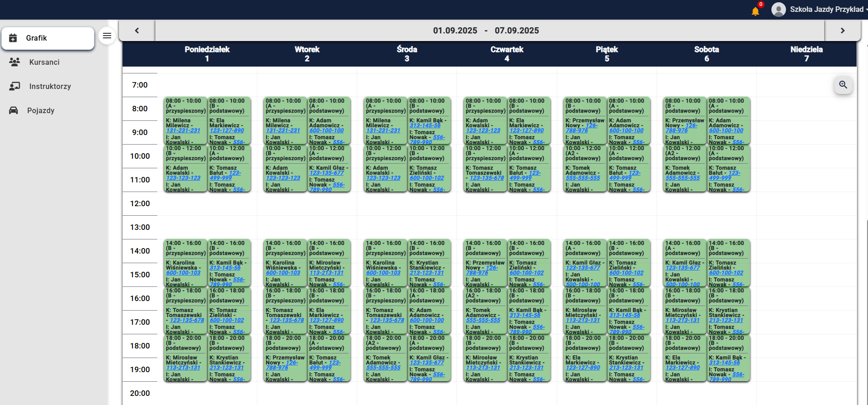Click the Instruktorzy instructor icon

tap(15, 86)
